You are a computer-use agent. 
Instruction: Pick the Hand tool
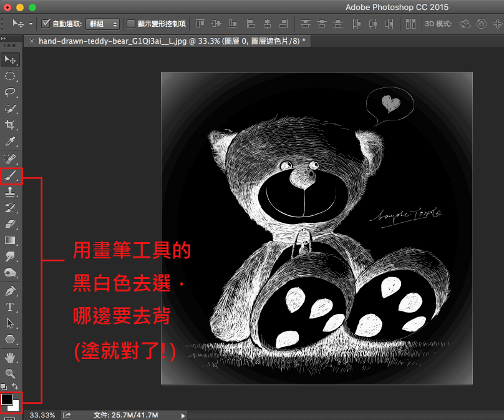tap(10, 357)
